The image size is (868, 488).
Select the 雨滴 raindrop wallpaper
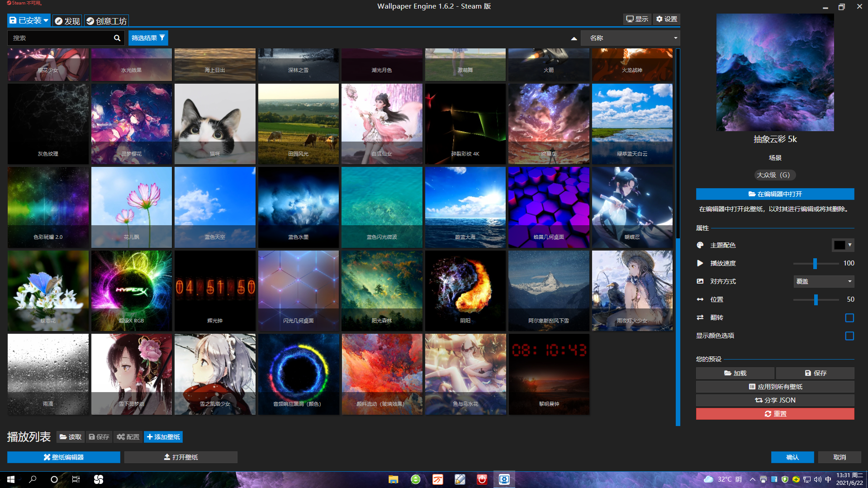tap(48, 374)
